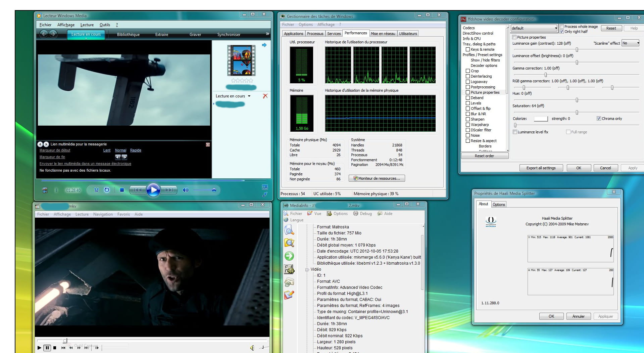Viewport: 644px width, 353px height.
Task: Close the Lien multimédia panel
Action: coord(208,144)
